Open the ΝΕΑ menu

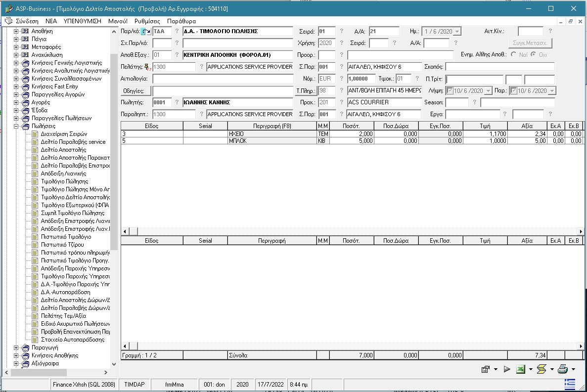click(51, 21)
